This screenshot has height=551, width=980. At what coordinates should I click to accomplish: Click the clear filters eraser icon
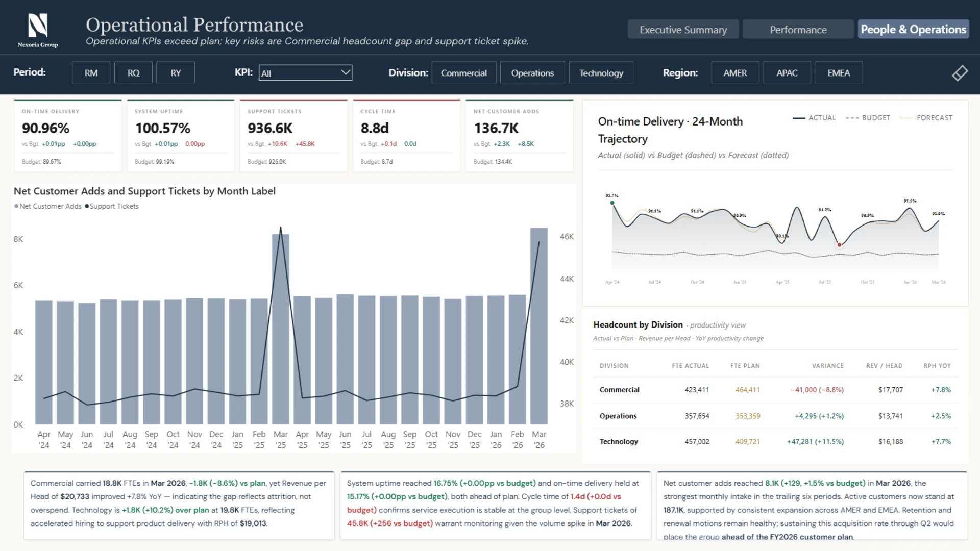tap(960, 73)
